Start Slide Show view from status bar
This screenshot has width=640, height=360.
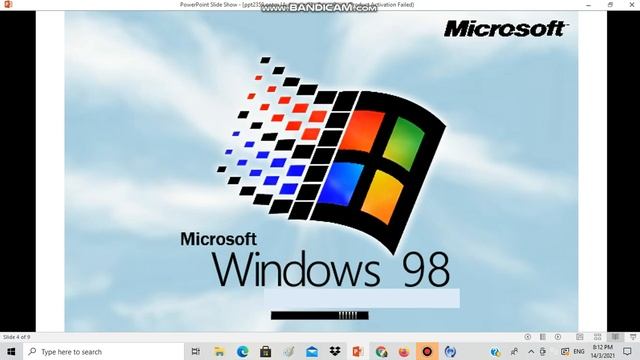(633, 337)
